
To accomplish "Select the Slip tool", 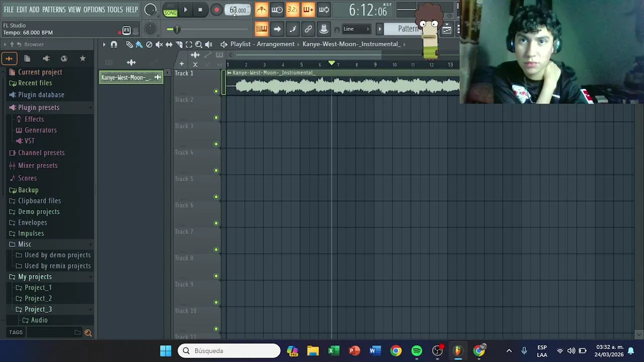I will point(169,44).
